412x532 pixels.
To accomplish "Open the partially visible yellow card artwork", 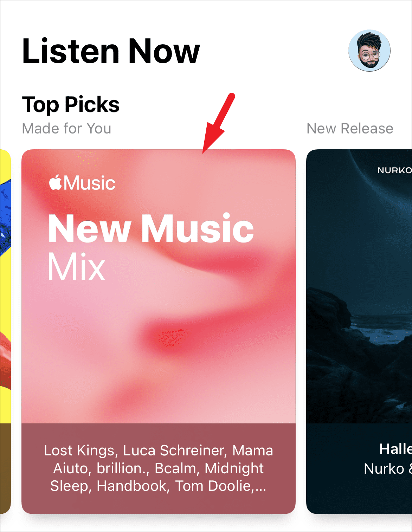I will click(x=5, y=286).
